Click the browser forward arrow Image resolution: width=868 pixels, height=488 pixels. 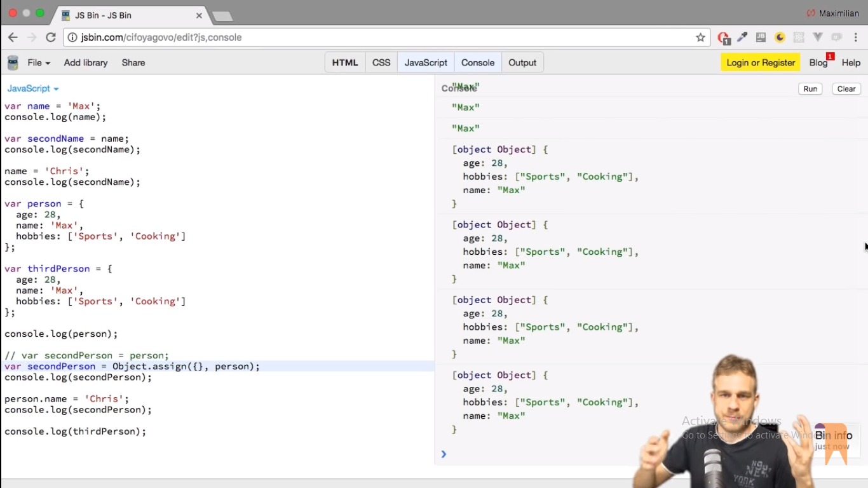32,37
